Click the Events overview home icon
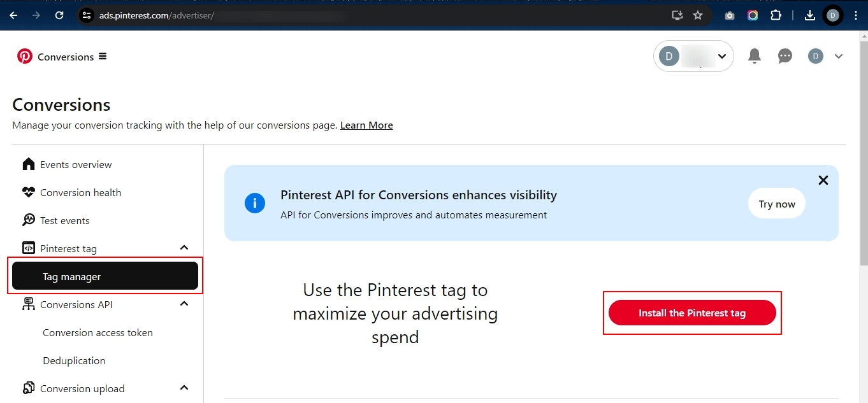 [29, 164]
